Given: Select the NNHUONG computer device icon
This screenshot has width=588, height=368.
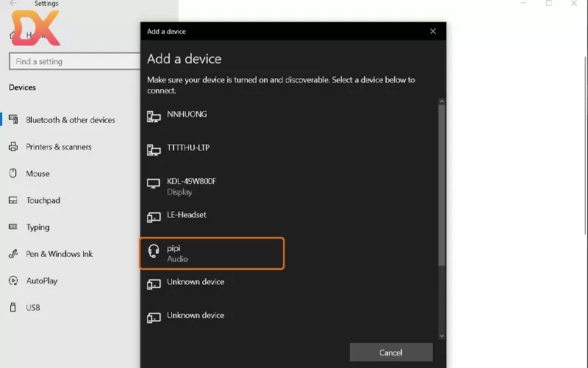Looking at the screenshot, I should [x=154, y=116].
